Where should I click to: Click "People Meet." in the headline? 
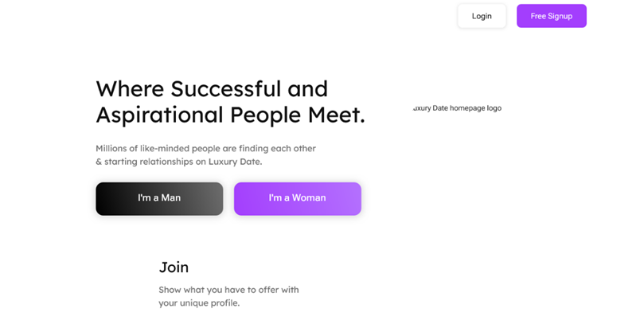298,115
